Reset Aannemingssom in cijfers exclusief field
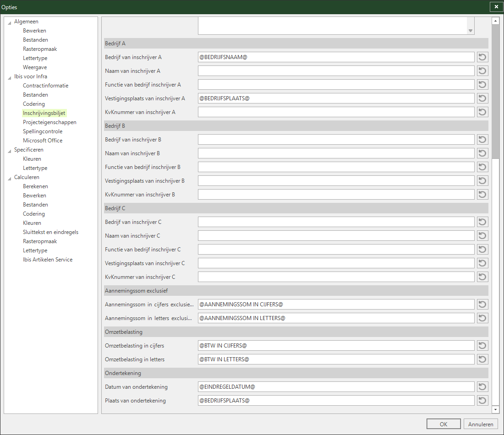The width and height of the screenshot is (504, 435). click(x=482, y=304)
